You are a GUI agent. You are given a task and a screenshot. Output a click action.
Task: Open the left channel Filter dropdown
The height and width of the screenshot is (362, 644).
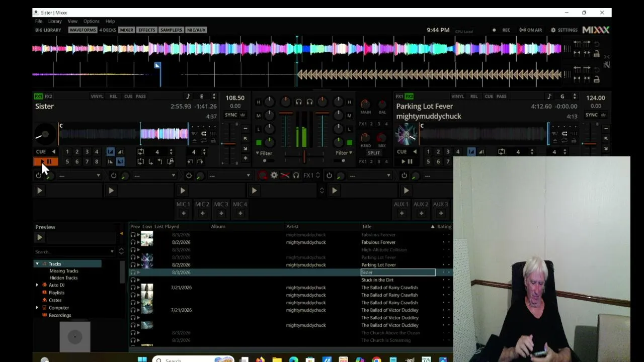pyautogui.click(x=264, y=153)
